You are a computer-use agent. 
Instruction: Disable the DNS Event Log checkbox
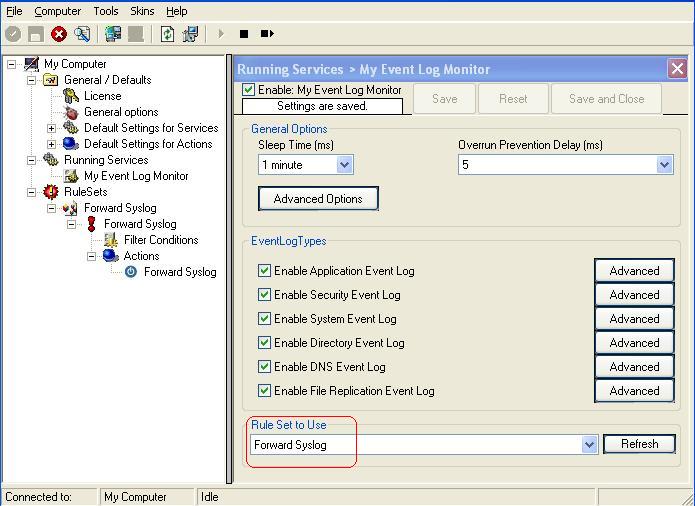[264, 366]
